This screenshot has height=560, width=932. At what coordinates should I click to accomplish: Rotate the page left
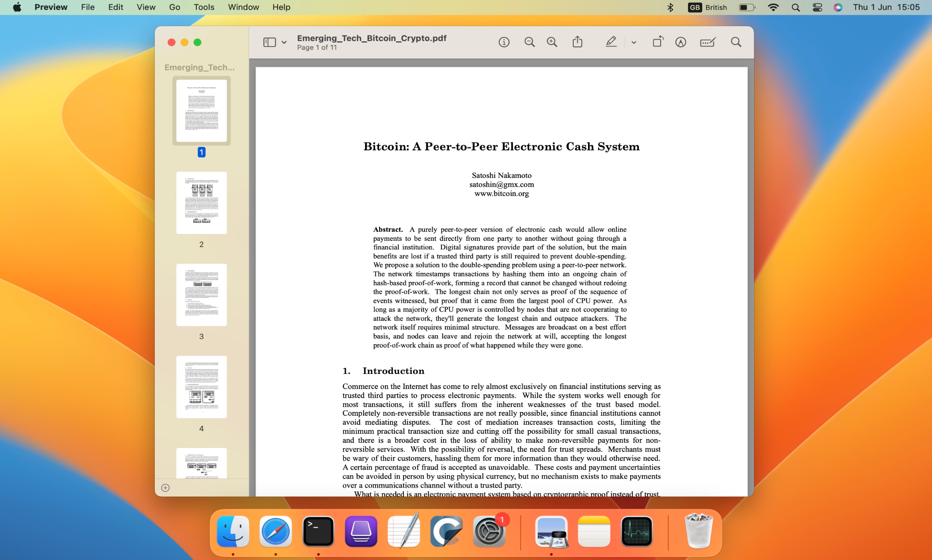(x=657, y=42)
